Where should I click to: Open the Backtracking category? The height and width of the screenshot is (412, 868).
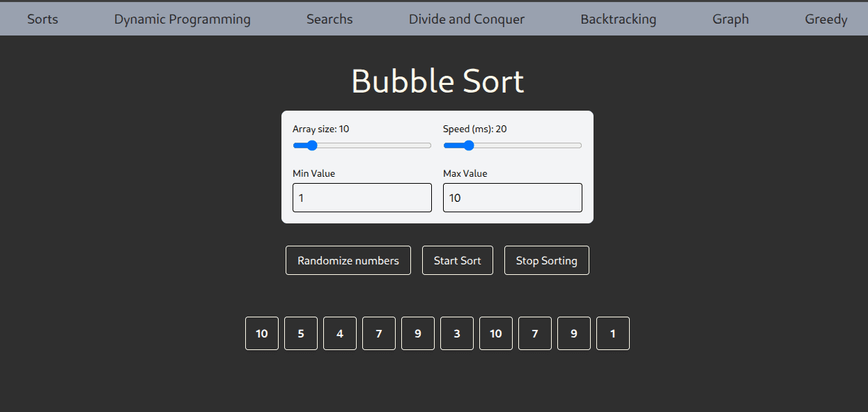(618, 19)
